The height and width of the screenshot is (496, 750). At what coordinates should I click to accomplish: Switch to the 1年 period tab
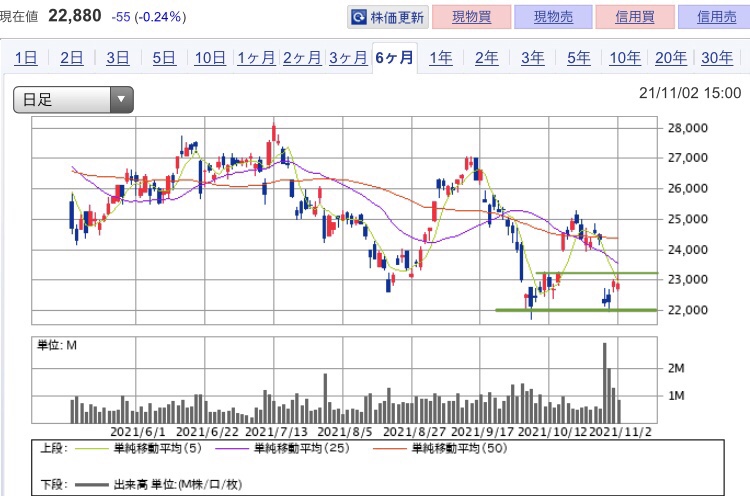click(441, 58)
